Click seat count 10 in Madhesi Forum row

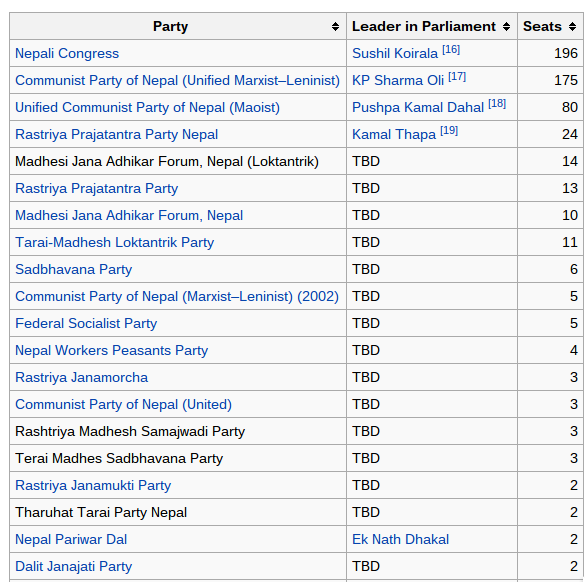coord(570,215)
